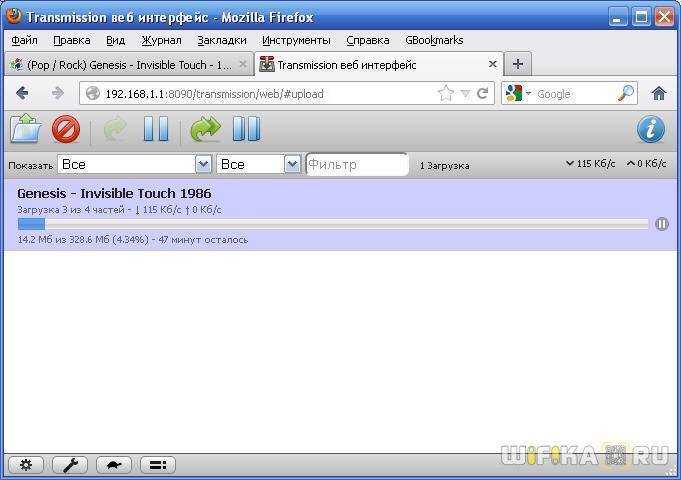Click 'Загрузка 3 из 4 частей' peer line
This screenshot has width=681, height=480.
(119, 210)
